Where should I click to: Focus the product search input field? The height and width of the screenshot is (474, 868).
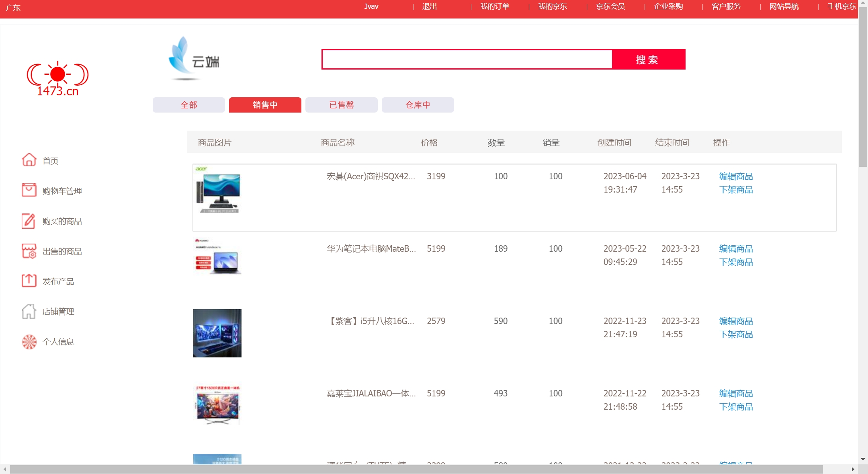click(x=467, y=60)
